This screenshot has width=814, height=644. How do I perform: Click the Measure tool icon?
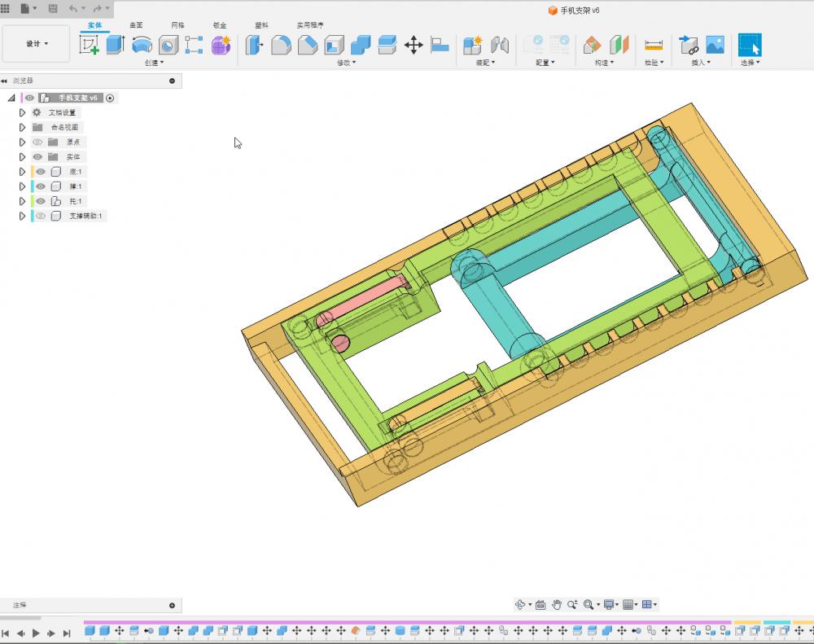[654, 45]
